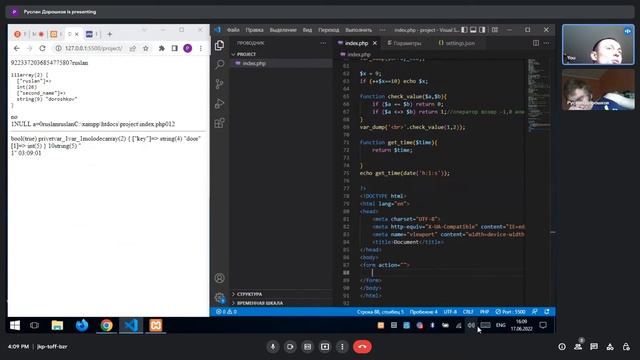Open File Explorer from the Windows taskbar
This screenshot has height=360, width=640.
57,325
